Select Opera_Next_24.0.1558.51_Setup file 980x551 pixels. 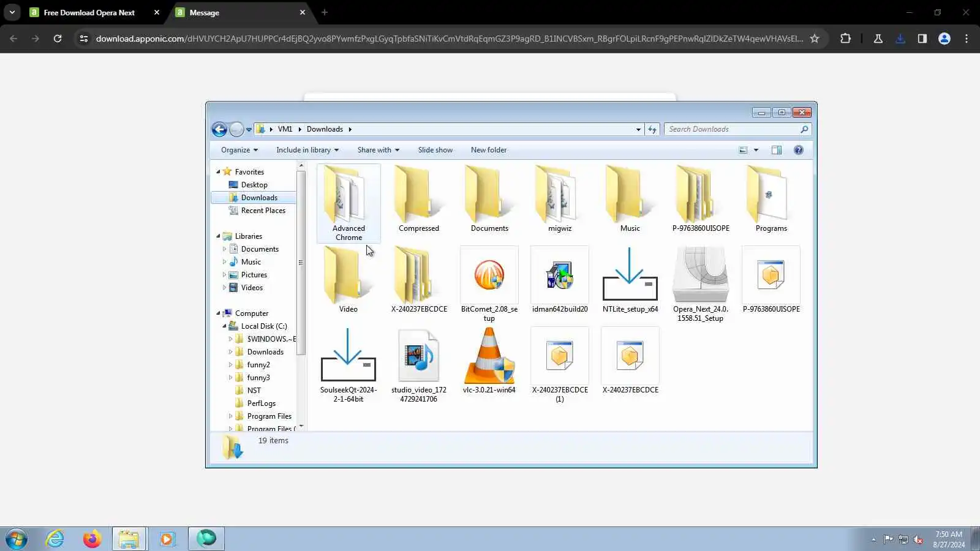tap(701, 284)
